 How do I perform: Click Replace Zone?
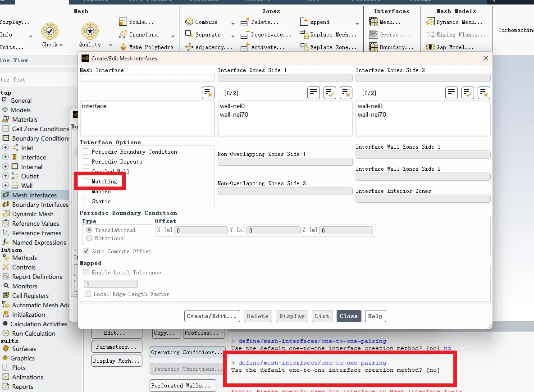coord(329,47)
